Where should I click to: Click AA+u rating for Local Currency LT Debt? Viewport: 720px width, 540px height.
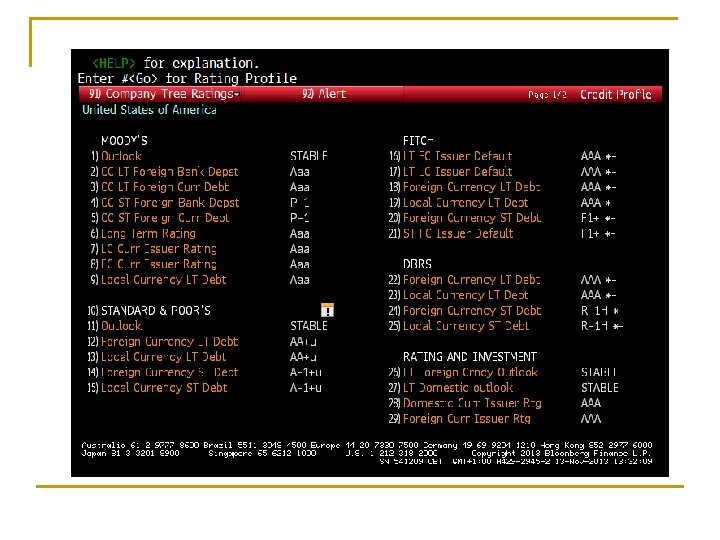tap(303, 357)
